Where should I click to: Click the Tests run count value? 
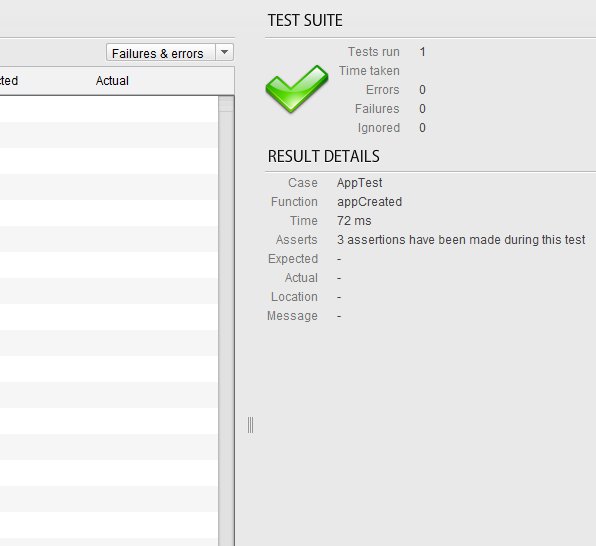click(x=422, y=52)
